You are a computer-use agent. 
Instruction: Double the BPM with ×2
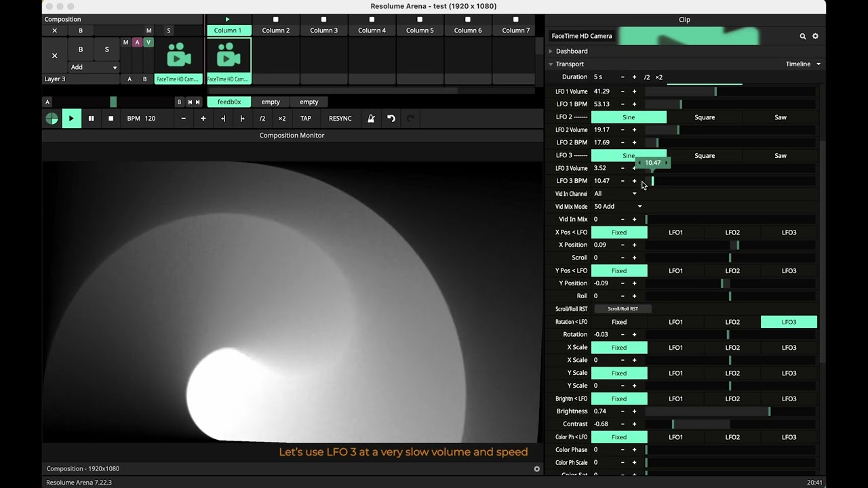(x=281, y=119)
